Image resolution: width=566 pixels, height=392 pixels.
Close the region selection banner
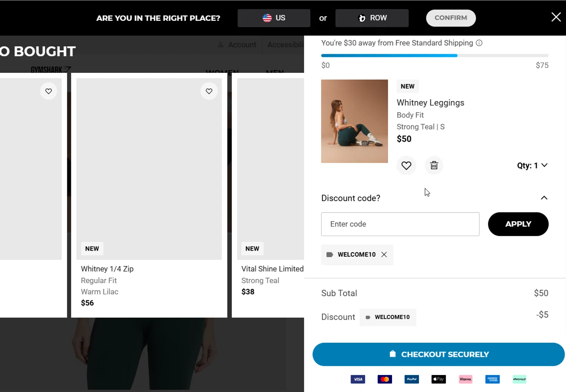coord(556,17)
